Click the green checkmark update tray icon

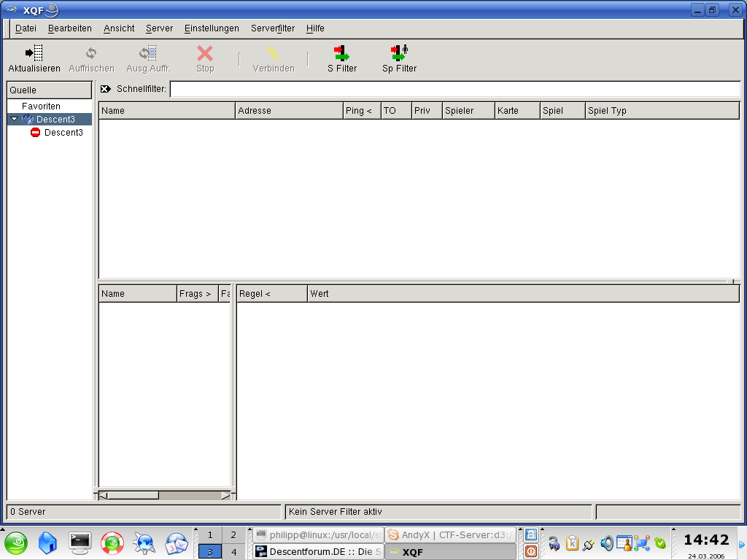pos(659,542)
